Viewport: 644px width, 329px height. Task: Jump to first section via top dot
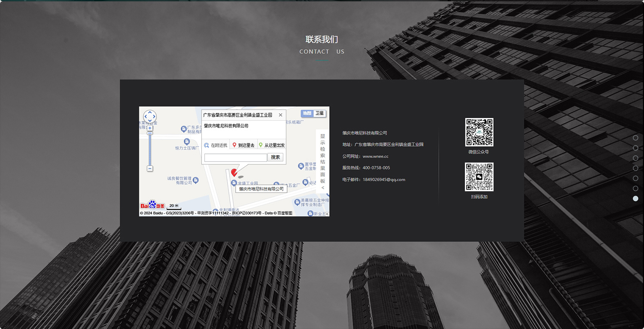coord(635,138)
